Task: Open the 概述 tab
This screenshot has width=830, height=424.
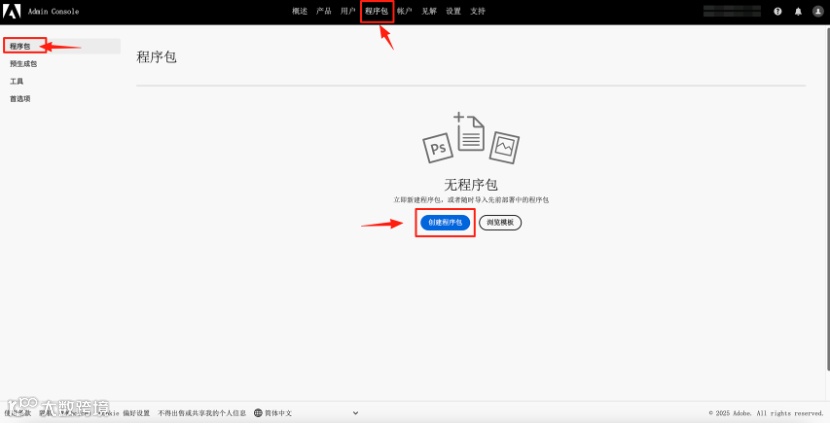Action: pyautogui.click(x=300, y=11)
